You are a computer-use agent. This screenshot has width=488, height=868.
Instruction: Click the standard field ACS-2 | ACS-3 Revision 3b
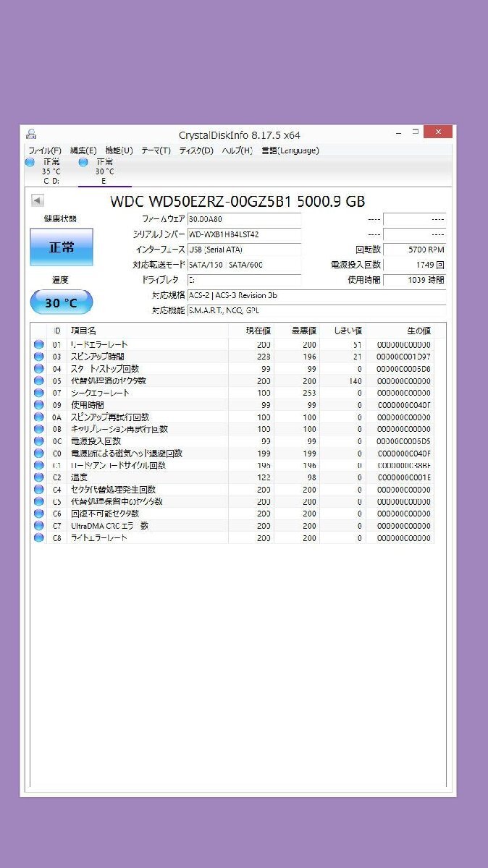click(316, 295)
